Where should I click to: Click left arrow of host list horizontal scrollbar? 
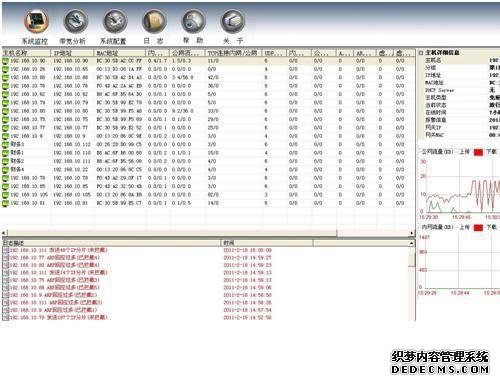4,233
